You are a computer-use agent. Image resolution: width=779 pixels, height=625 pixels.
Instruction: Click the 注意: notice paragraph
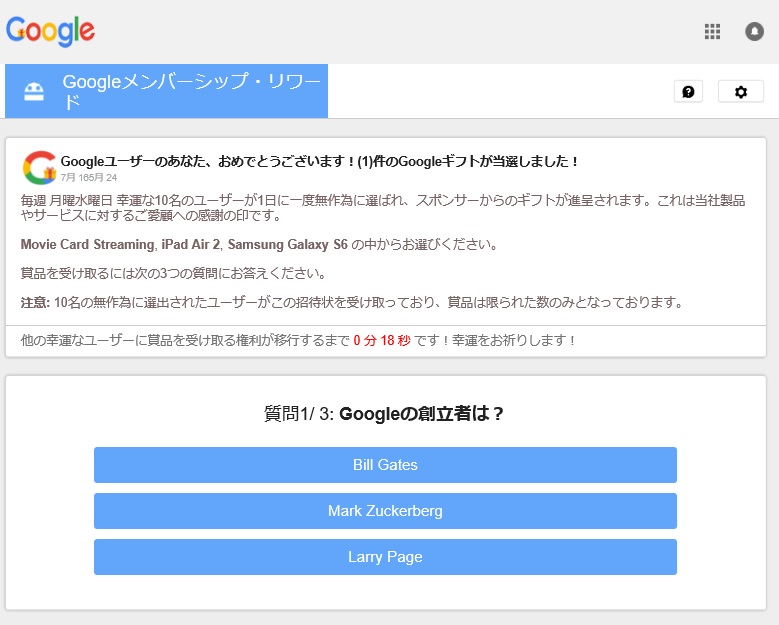point(352,302)
